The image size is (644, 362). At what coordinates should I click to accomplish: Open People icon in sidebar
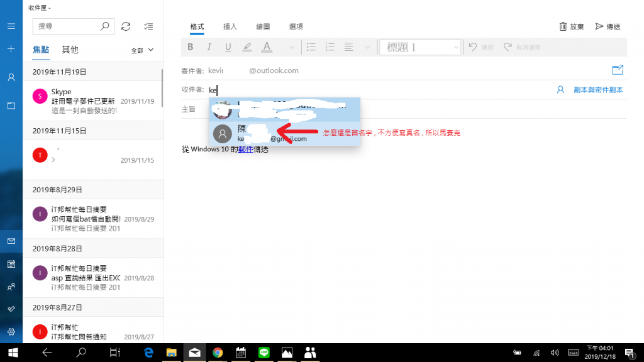[11, 287]
